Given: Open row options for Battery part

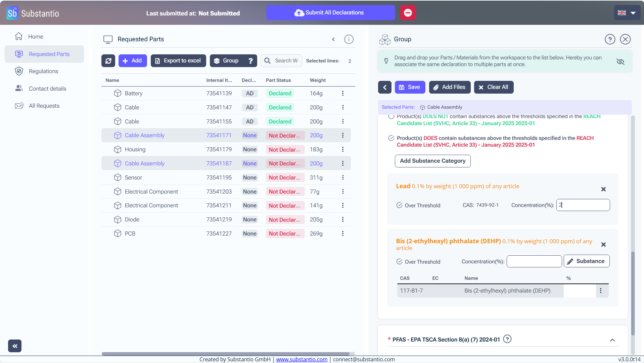Looking at the screenshot, I should point(342,93).
